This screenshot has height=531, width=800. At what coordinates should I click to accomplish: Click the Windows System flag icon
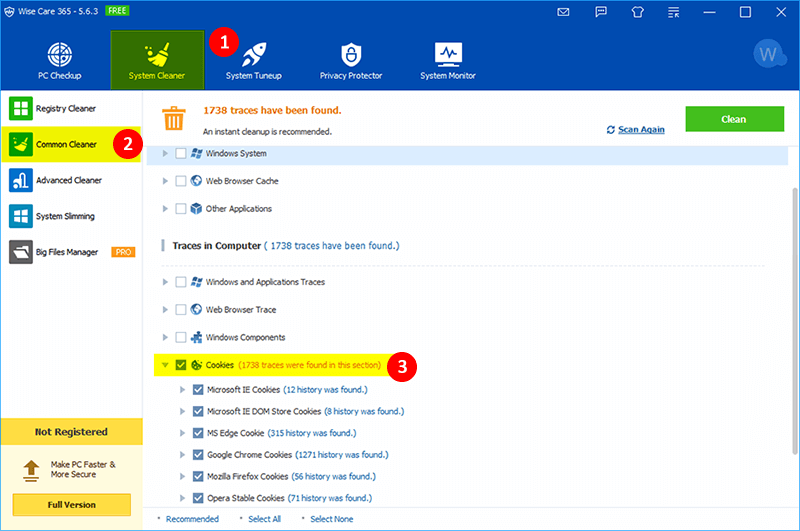point(196,153)
